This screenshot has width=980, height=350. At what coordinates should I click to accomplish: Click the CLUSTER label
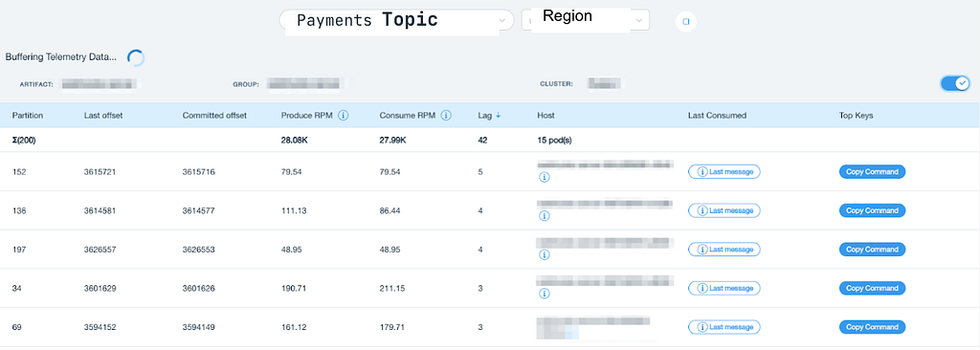556,84
